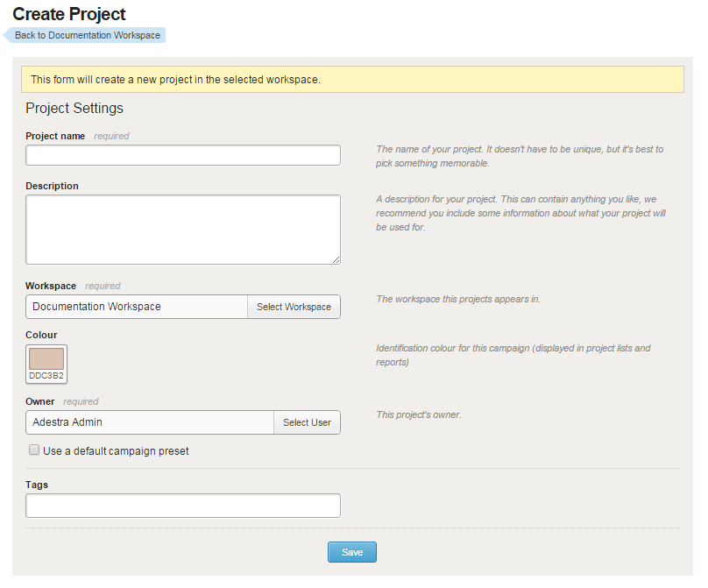Viewport: 708px width, 588px height.
Task: Click the 'Project name' label
Action: [x=55, y=136]
